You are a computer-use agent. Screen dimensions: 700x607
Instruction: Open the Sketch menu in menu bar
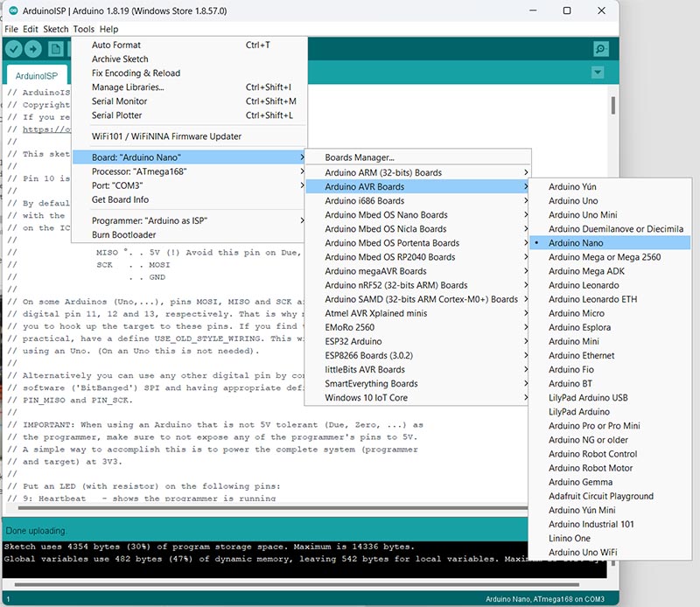tap(56, 29)
